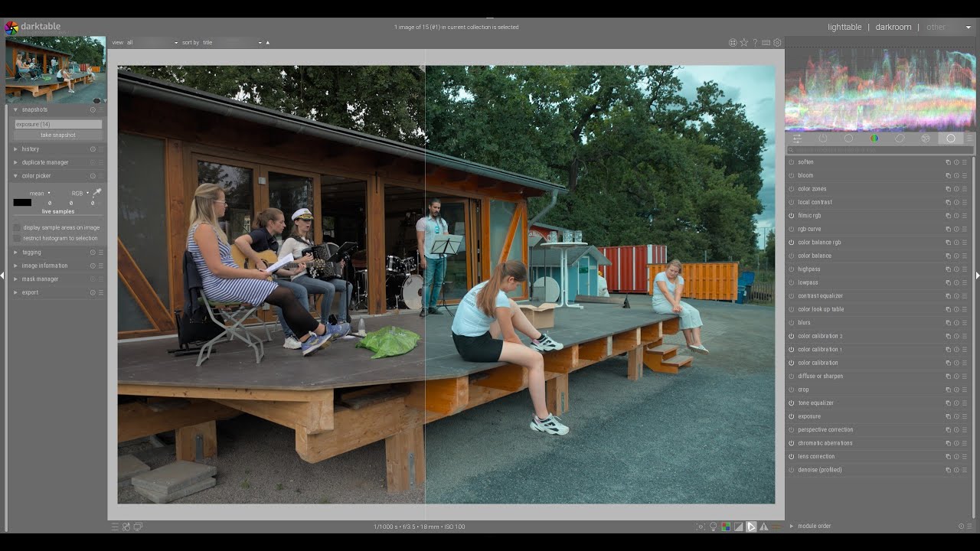Check display sample areas on image

pos(17,227)
